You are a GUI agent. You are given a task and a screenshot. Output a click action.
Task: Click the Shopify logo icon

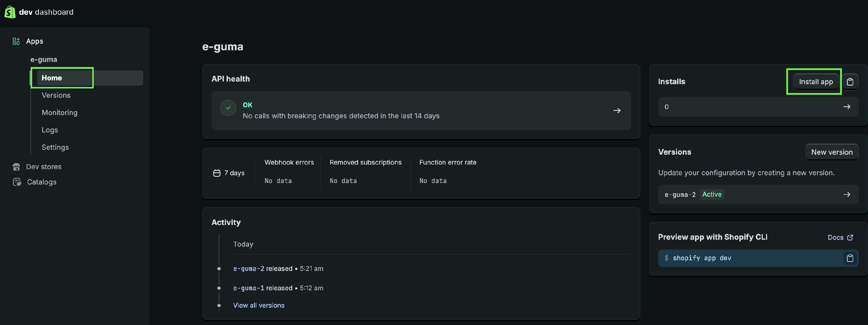coord(10,12)
